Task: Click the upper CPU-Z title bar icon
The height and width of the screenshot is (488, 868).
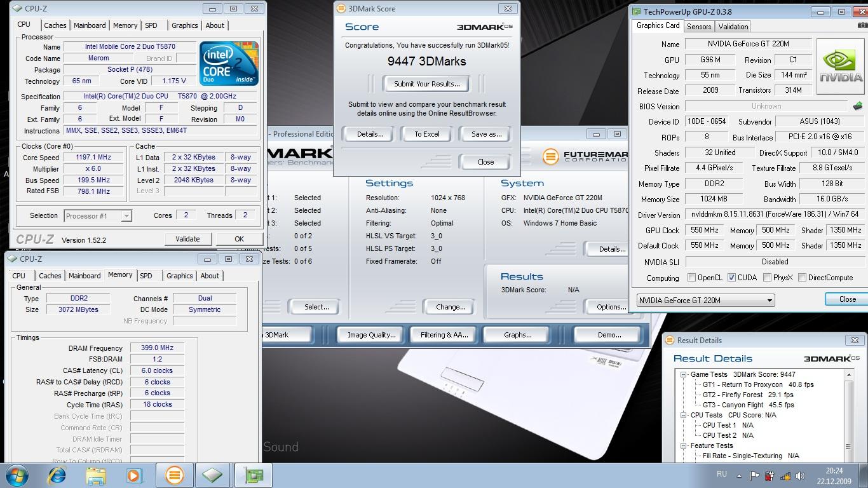Action: [17, 9]
